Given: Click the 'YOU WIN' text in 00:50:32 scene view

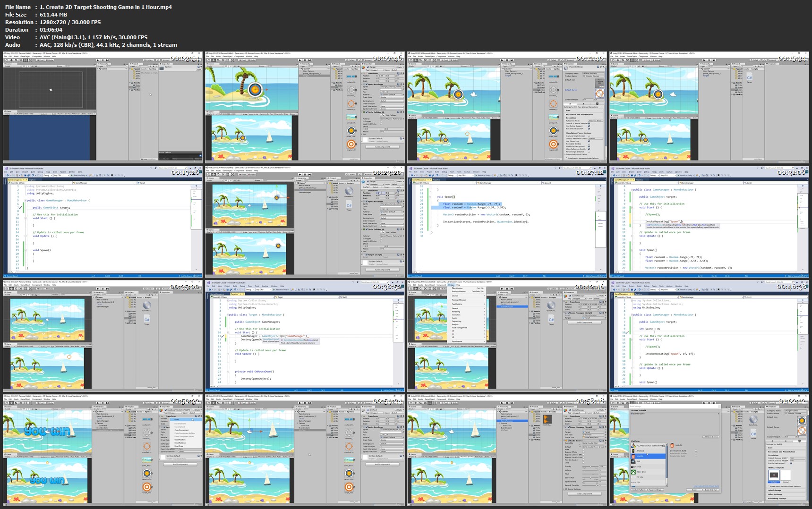Looking at the screenshot, I should [x=47, y=431].
